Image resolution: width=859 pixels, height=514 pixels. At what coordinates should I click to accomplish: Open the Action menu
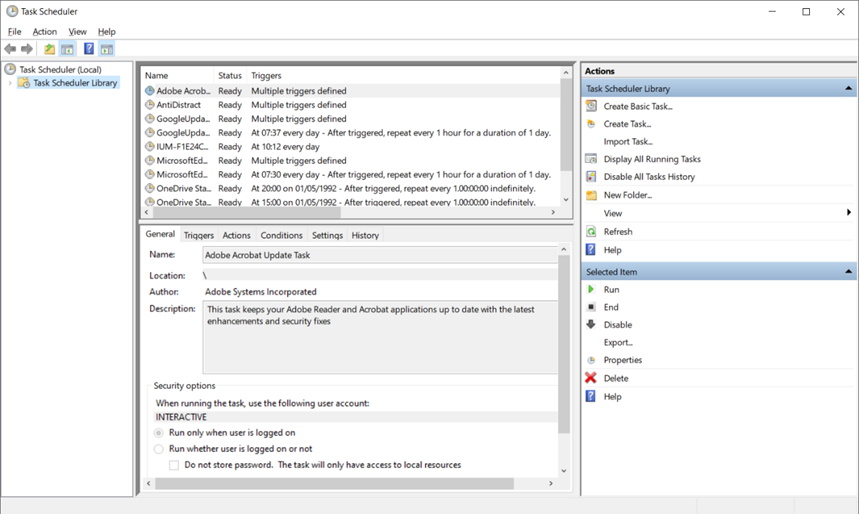[44, 32]
